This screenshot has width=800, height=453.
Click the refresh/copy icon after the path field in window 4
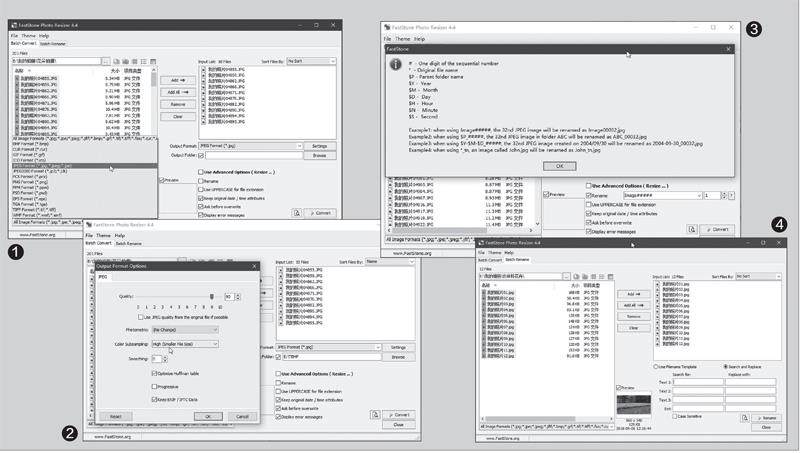pos(576,276)
